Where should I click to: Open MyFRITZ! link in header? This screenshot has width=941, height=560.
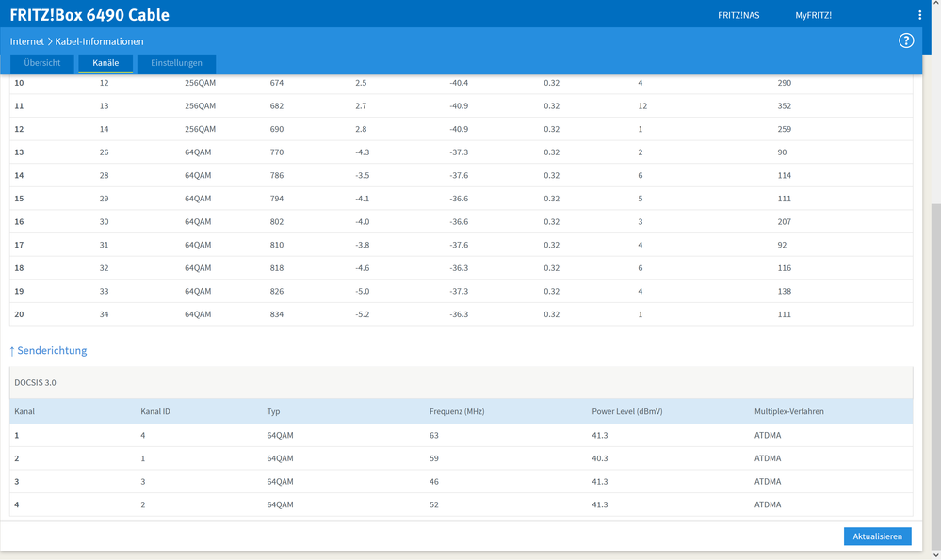[813, 16]
